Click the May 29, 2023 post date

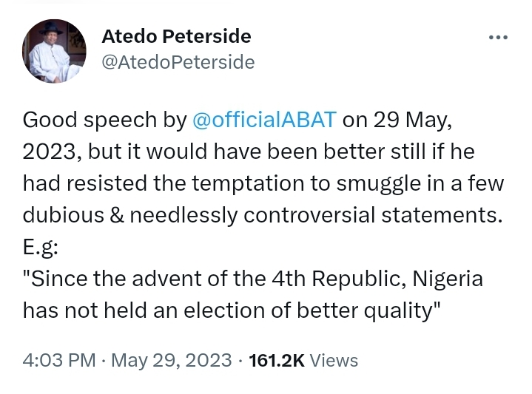[x=172, y=360]
